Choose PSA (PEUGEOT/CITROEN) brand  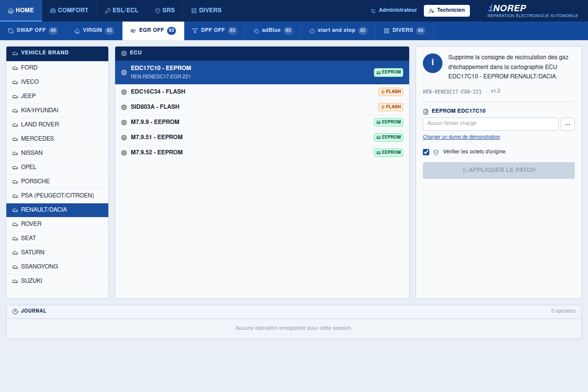57,196
